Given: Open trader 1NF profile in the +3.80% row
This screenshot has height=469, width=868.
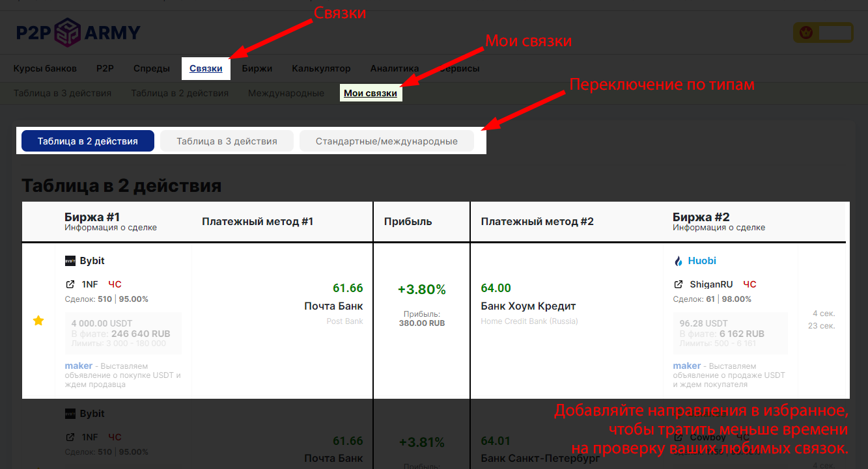Looking at the screenshot, I should click(x=90, y=284).
